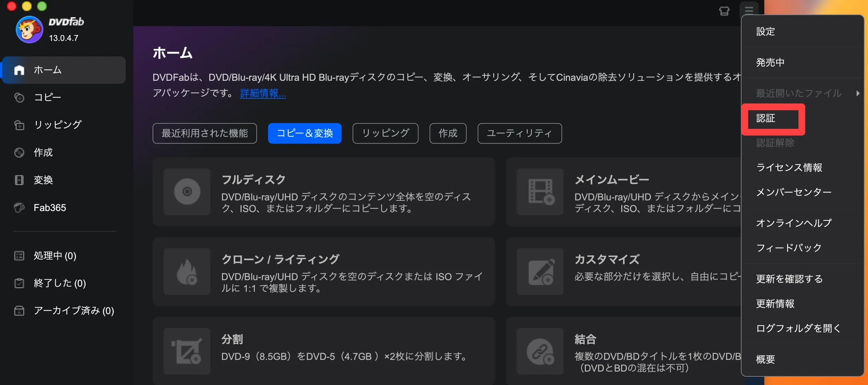Go to リッピング in the sidebar
This screenshot has height=385, width=868.
(57, 125)
